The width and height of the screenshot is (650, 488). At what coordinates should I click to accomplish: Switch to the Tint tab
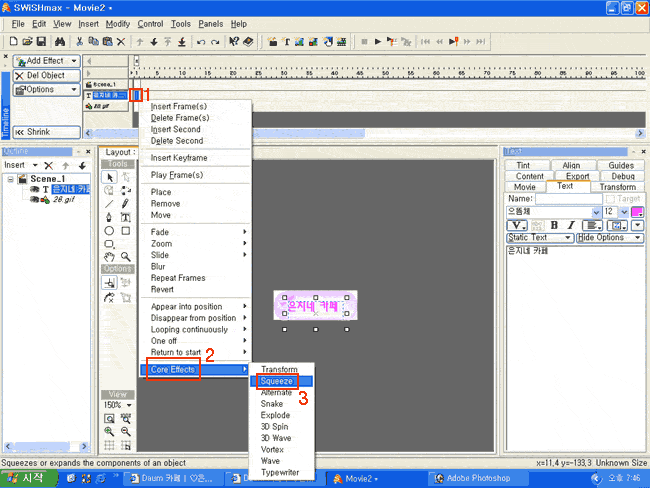click(523, 165)
